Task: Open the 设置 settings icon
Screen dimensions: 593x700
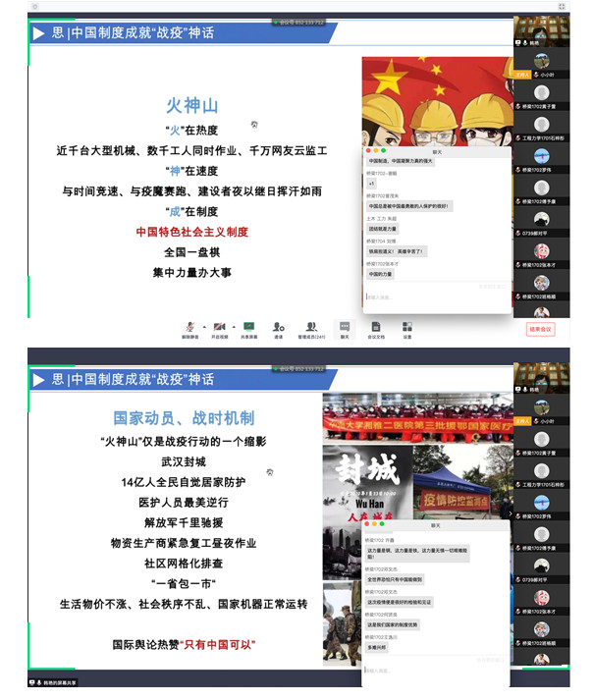Action: tap(406, 326)
